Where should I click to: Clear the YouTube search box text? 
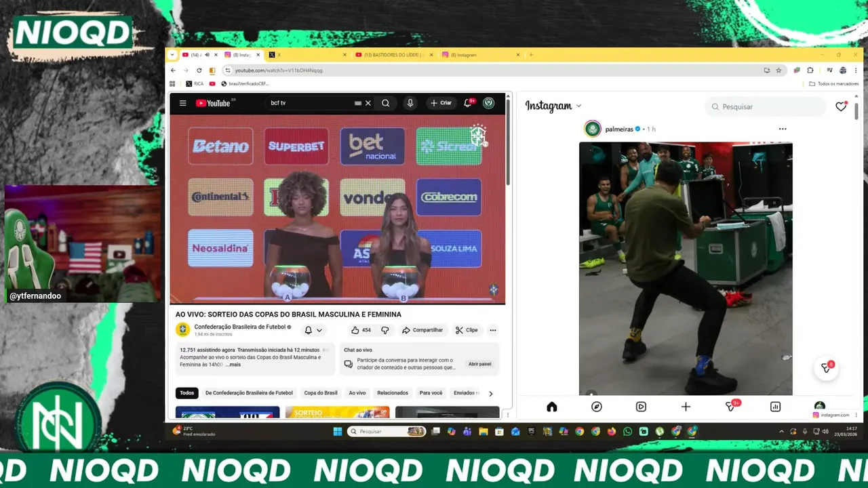pyautogui.click(x=368, y=103)
